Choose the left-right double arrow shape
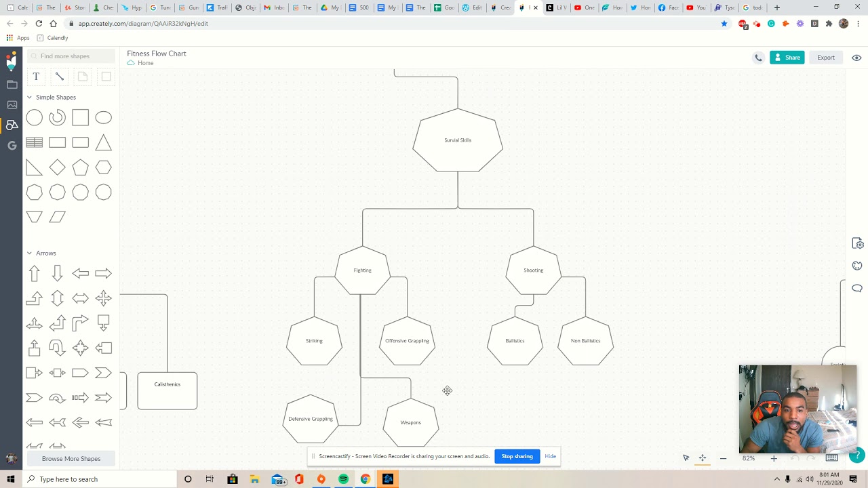 [x=80, y=298]
